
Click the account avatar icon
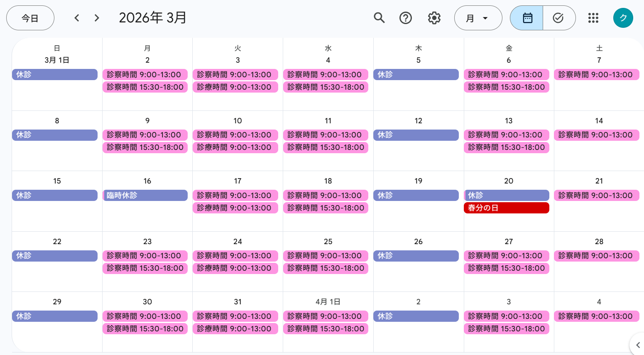coord(623,18)
